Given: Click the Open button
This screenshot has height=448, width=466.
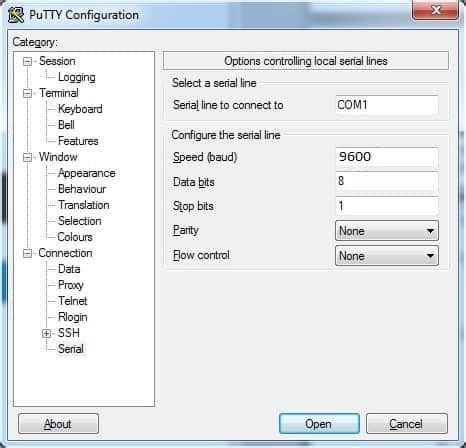Looking at the screenshot, I should point(319,424).
